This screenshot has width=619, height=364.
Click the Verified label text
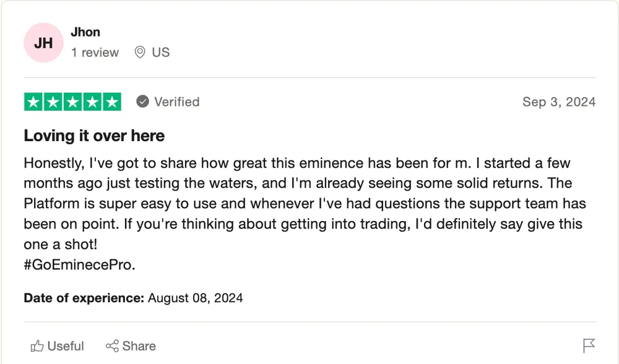click(x=177, y=102)
